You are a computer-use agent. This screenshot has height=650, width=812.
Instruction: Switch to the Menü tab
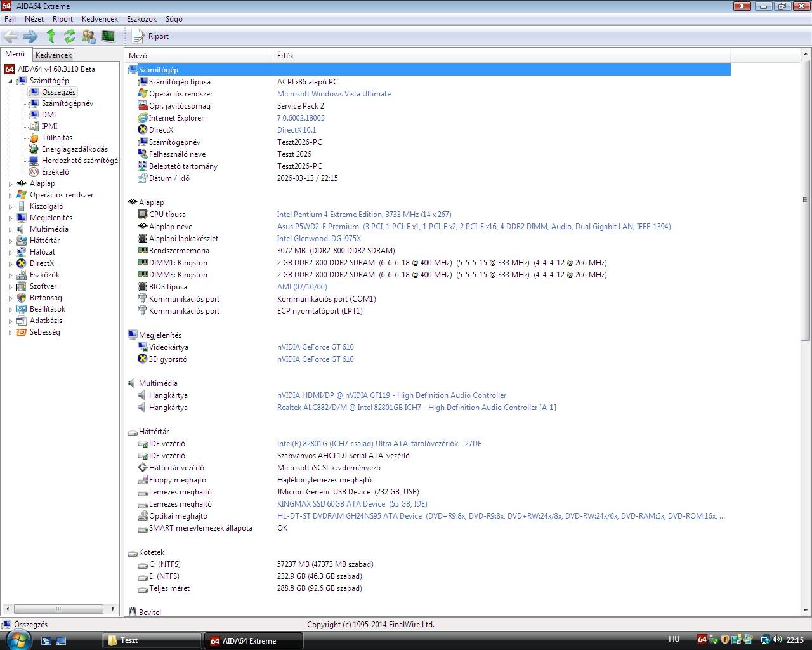click(15, 55)
